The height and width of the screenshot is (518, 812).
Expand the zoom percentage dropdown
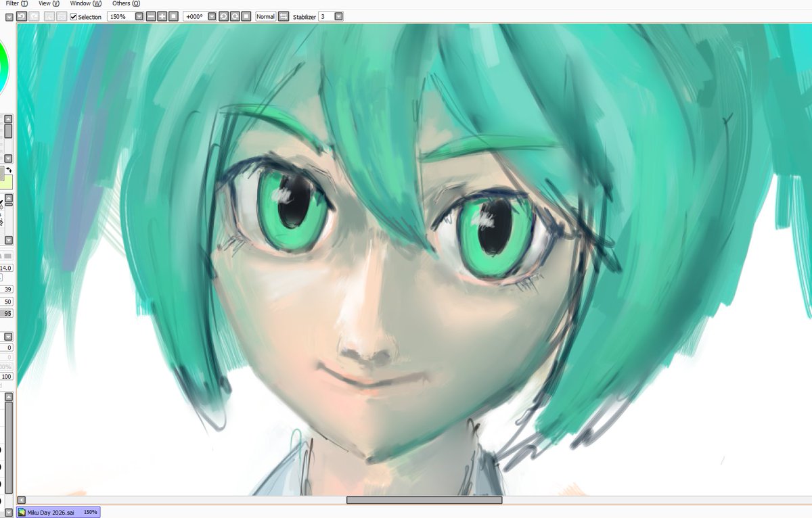(139, 16)
